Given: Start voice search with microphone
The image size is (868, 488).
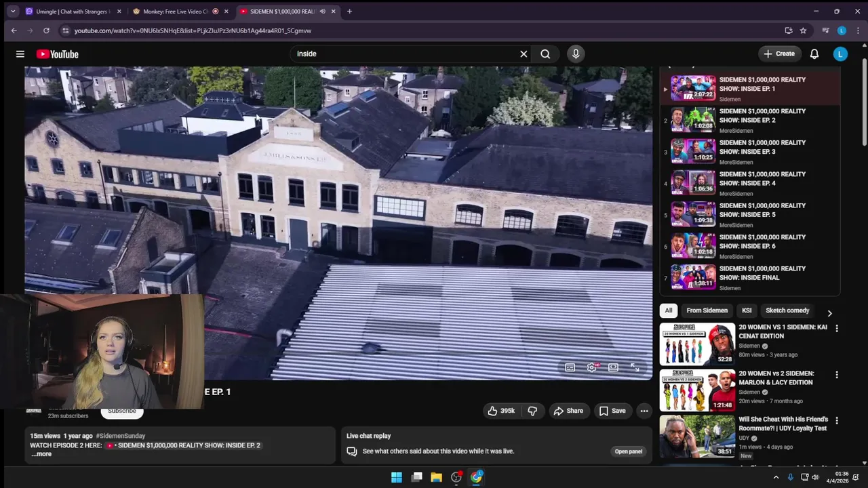Looking at the screenshot, I should pos(576,54).
